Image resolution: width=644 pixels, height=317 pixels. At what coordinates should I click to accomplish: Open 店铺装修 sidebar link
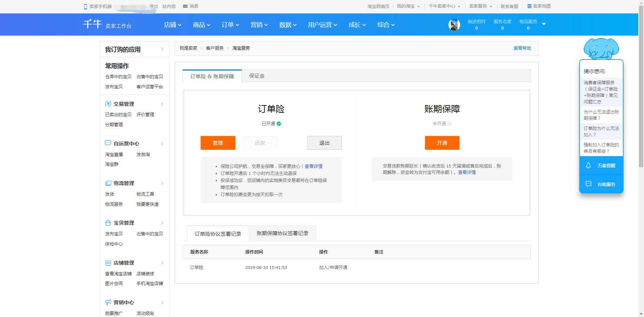(145, 274)
